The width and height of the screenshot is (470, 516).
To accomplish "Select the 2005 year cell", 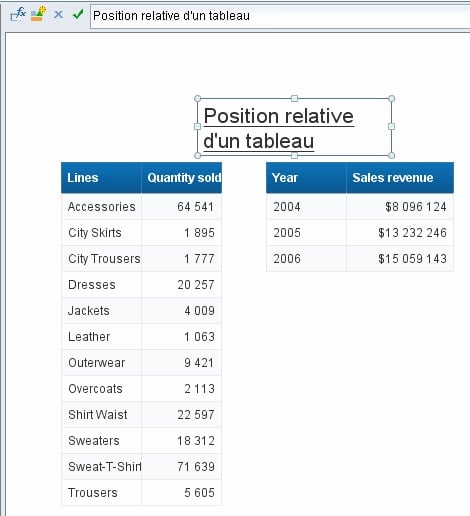I will click(x=306, y=233).
